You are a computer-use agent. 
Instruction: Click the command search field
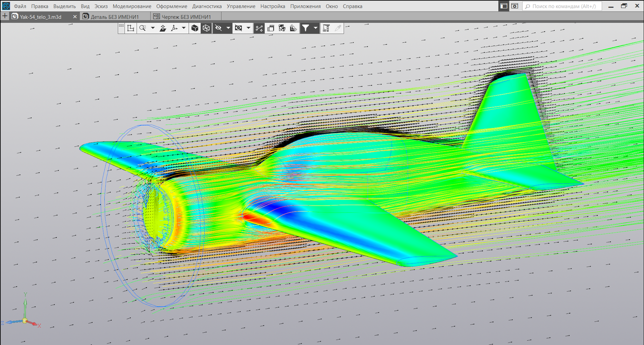point(562,6)
